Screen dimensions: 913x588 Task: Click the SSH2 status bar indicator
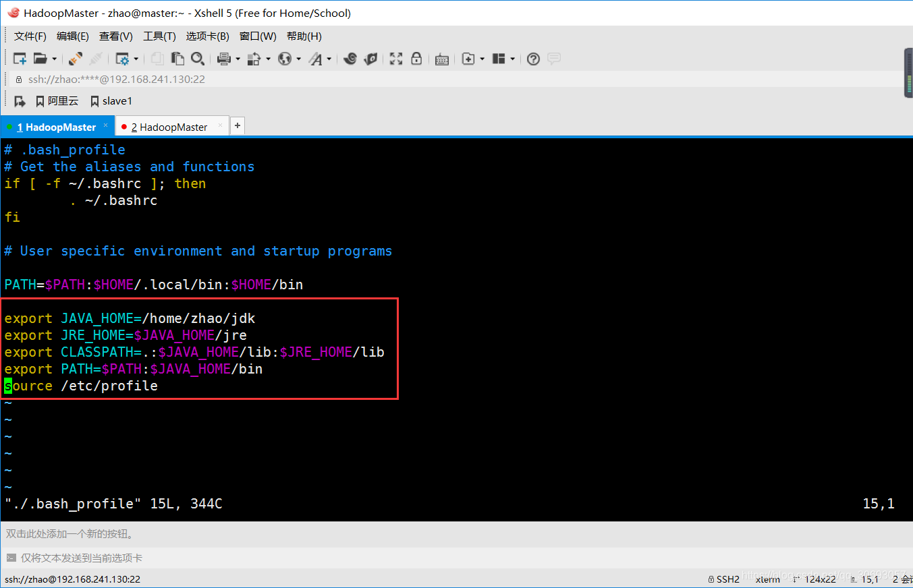724,579
